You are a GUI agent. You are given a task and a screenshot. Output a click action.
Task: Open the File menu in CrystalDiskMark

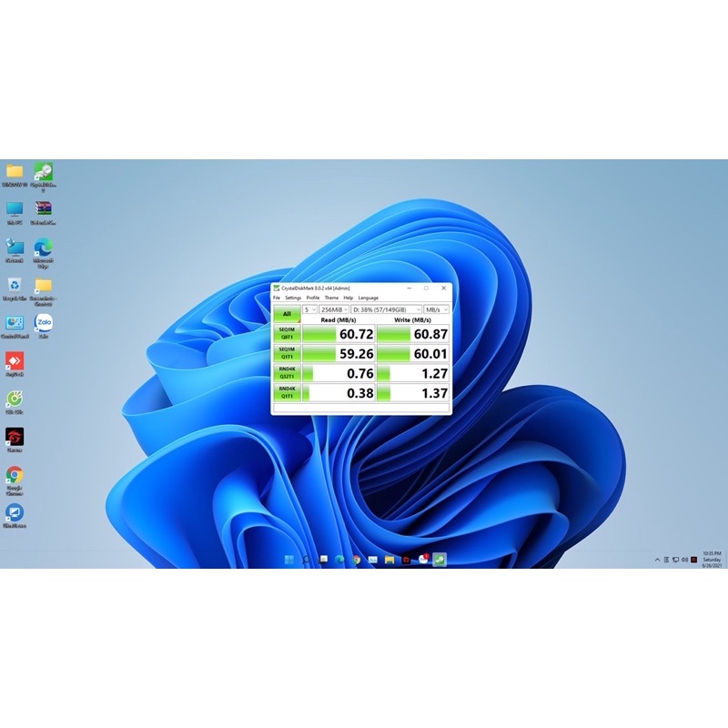277,298
